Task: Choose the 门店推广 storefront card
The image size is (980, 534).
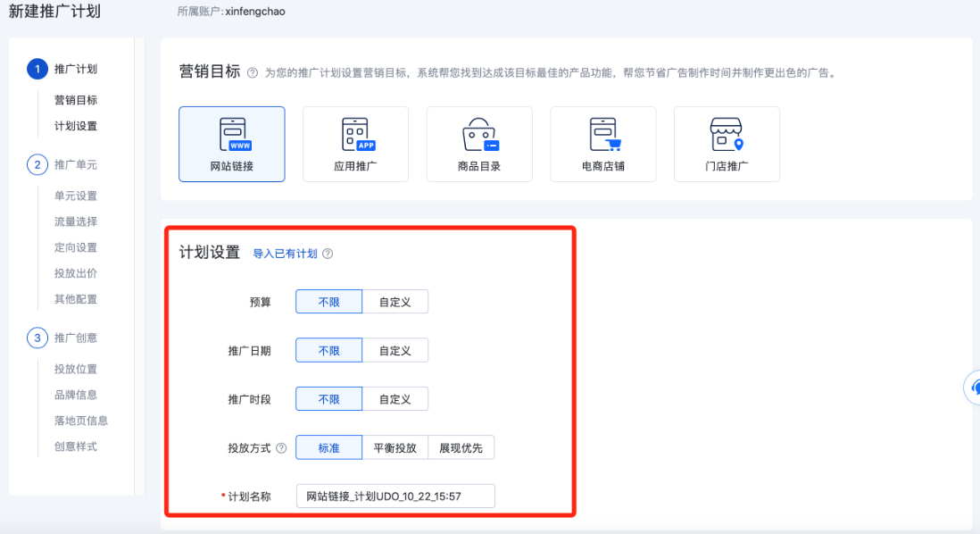Action: pos(727,145)
